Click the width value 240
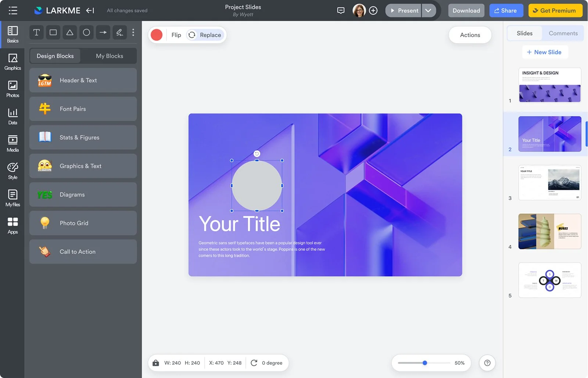Viewport: 588px width, 378px height. 176,363
